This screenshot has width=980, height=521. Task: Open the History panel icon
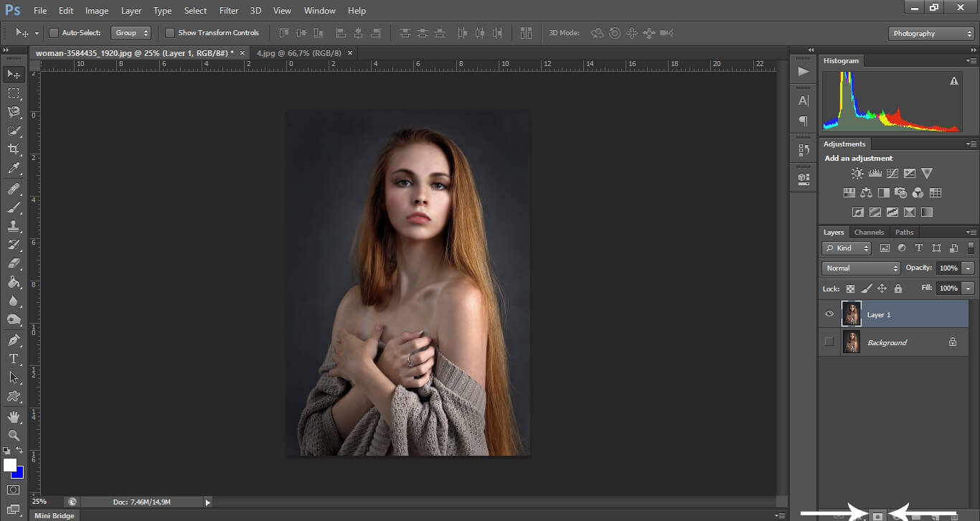point(804,149)
